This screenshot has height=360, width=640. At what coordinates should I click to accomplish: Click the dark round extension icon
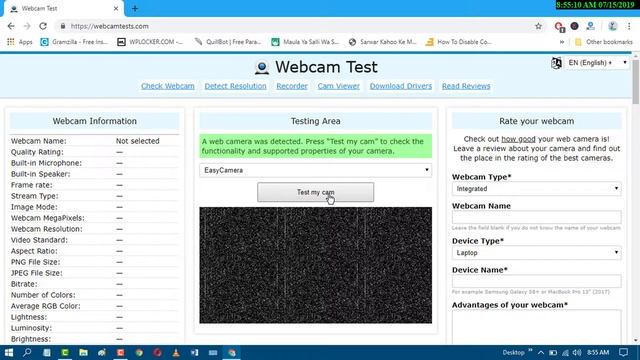(574, 26)
